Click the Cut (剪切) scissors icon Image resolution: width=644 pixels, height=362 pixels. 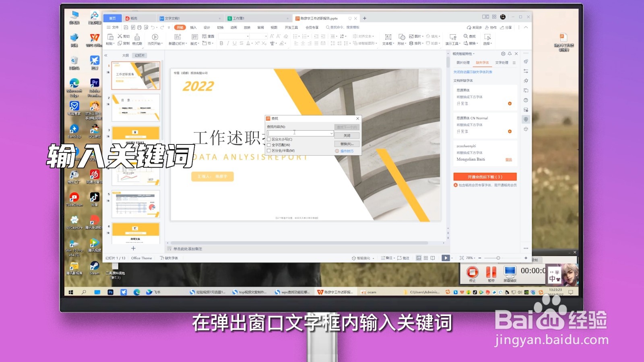[120, 36]
